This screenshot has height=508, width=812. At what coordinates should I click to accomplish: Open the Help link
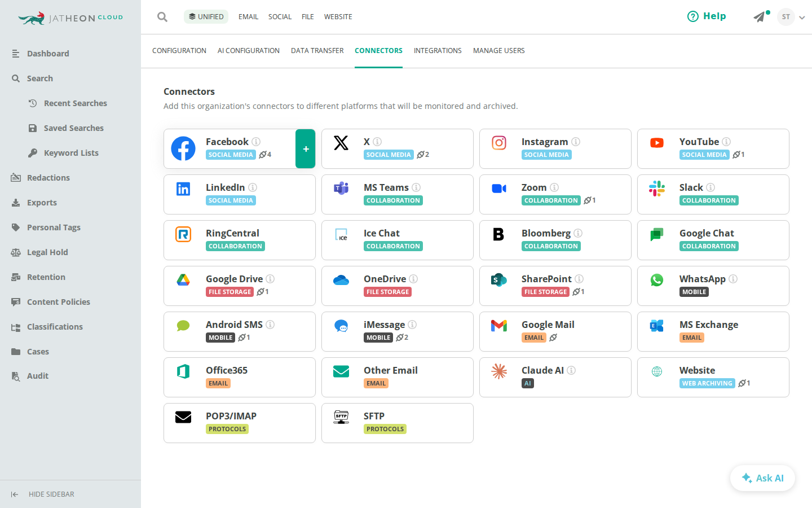click(x=707, y=16)
